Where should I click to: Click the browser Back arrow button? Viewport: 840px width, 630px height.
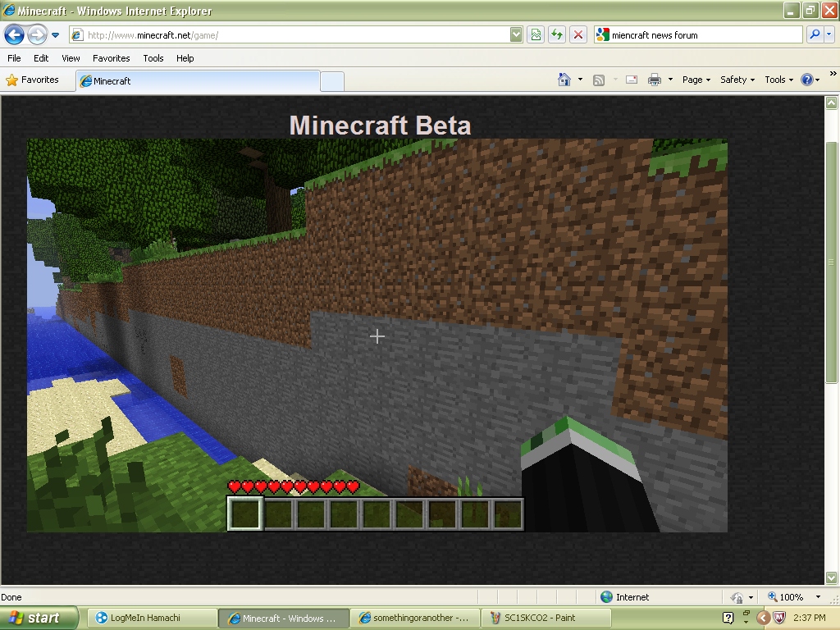click(14, 35)
